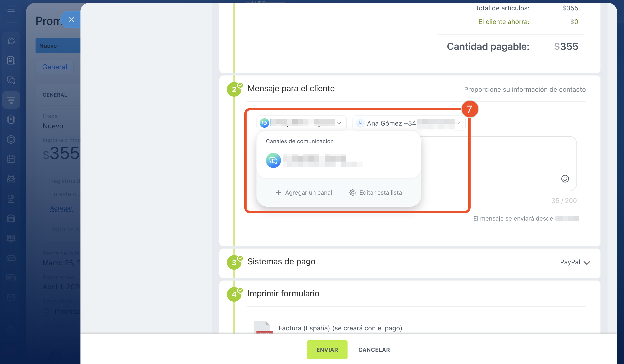This screenshot has height=364, width=624.
Task: Open the mail envelope icon in sidebar
Action: [11, 297]
